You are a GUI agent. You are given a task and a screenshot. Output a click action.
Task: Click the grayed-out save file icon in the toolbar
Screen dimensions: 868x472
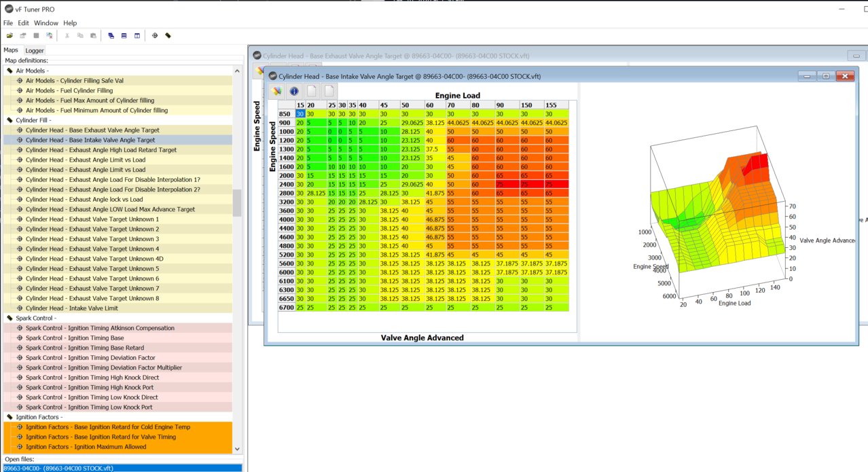(23, 35)
